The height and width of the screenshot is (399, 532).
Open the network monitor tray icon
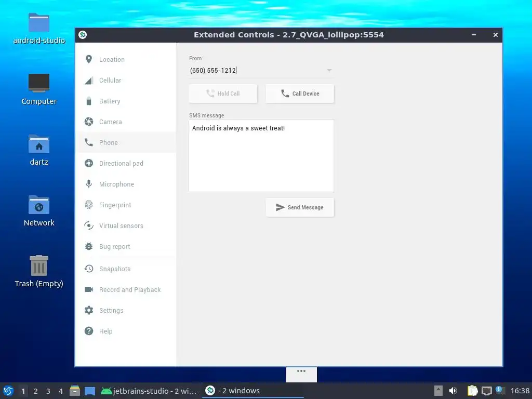click(486, 391)
